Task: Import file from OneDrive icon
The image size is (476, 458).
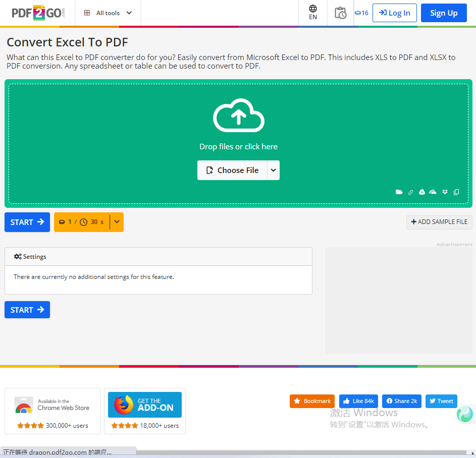Action: pos(433,192)
